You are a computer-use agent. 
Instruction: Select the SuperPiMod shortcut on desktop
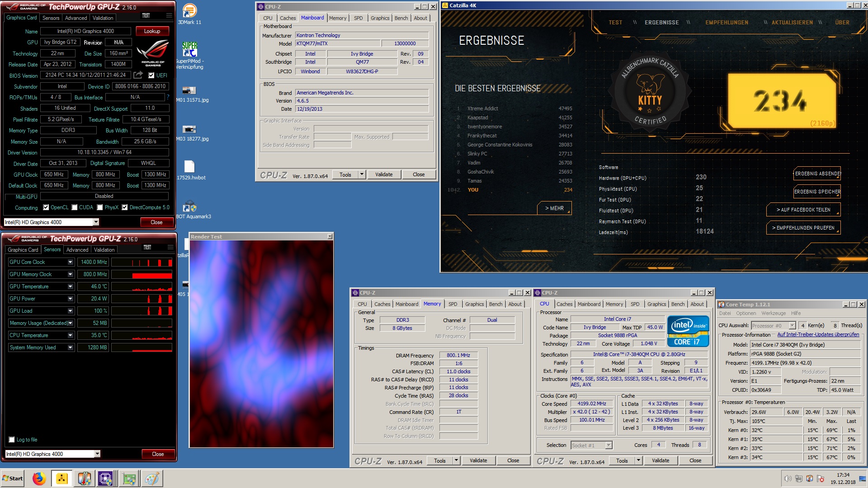pos(190,55)
